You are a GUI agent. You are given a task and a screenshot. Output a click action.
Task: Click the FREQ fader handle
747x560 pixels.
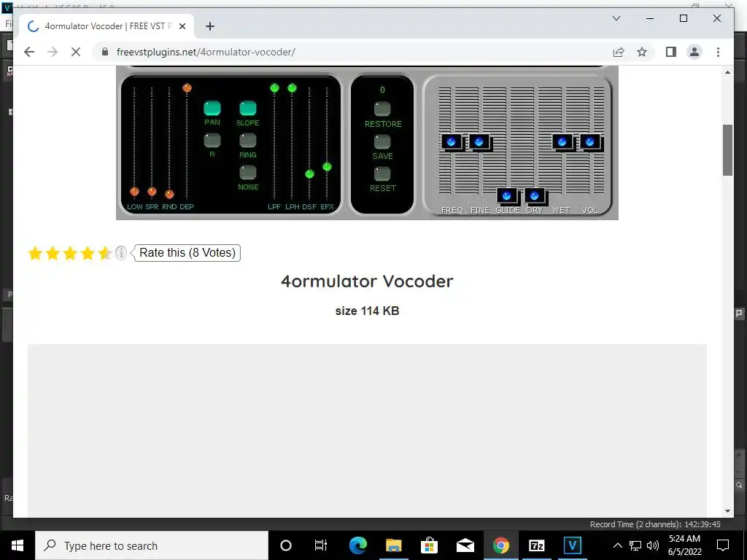click(452, 142)
